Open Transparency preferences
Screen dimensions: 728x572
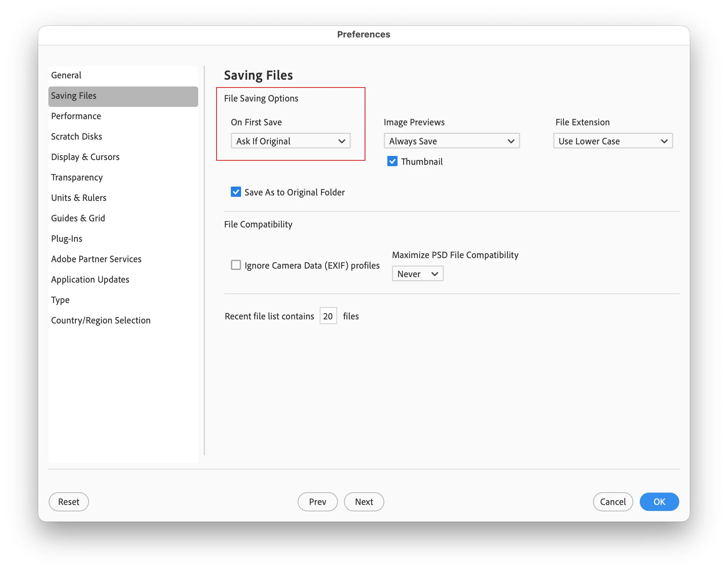click(x=77, y=177)
